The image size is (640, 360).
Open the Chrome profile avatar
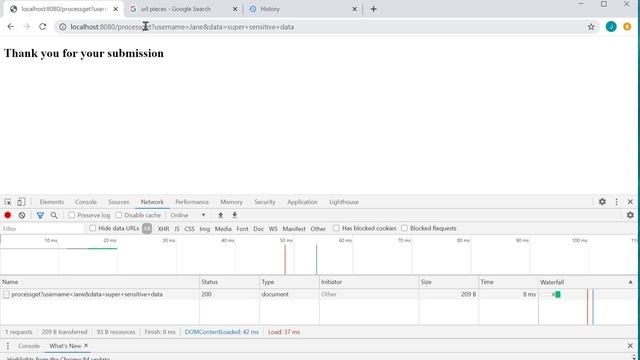click(611, 27)
